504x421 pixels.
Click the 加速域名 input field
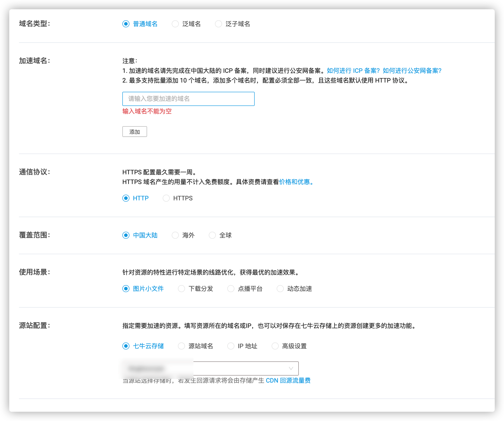(x=188, y=99)
